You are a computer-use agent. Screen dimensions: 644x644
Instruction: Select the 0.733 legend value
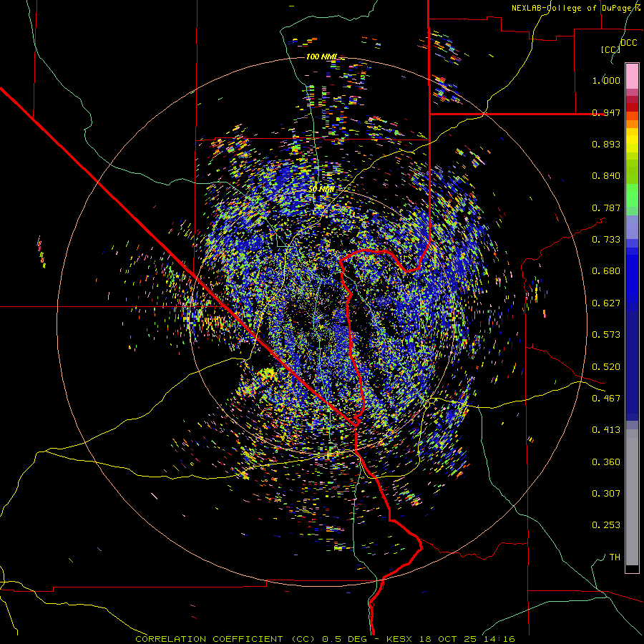[x=606, y=240]
